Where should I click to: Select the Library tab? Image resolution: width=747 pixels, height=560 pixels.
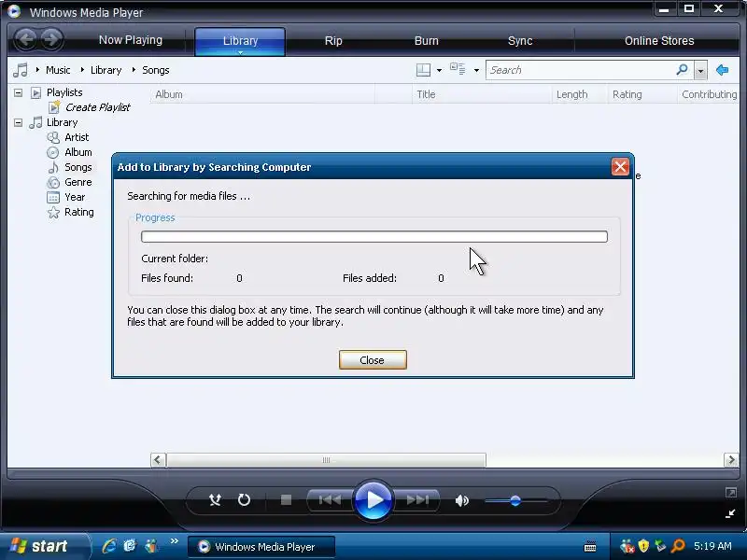240,40
